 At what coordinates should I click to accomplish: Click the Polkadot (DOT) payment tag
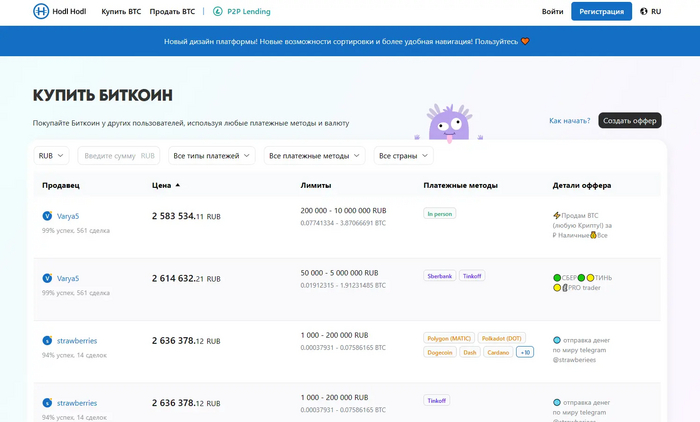point(502,338)
